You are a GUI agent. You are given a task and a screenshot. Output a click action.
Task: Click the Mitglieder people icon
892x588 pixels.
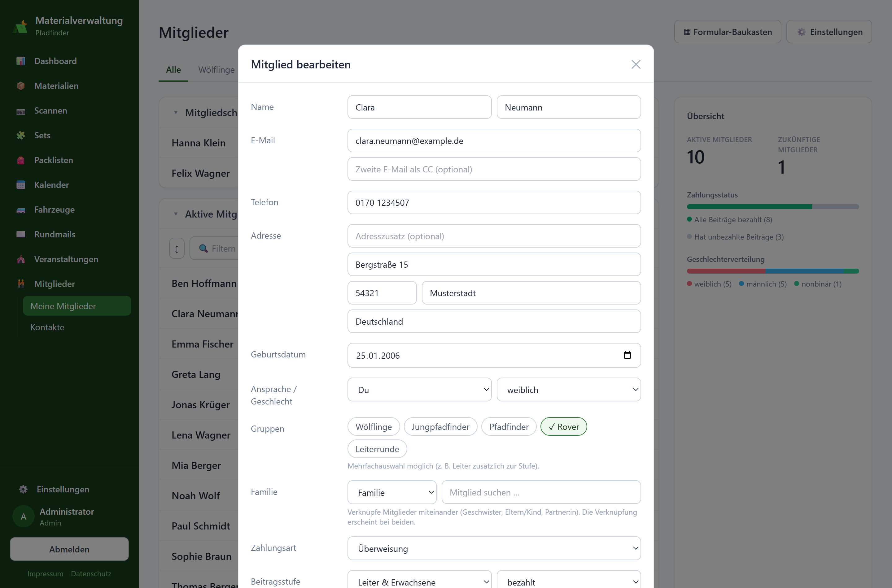click(x=21, y=284)
